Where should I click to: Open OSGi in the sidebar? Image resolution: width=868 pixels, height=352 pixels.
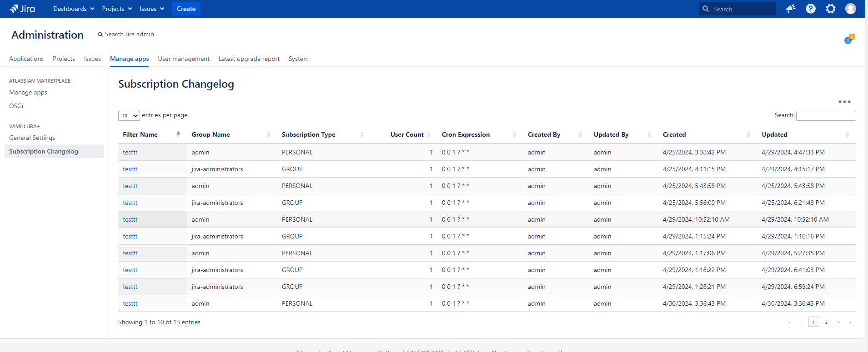click(16, 106)
